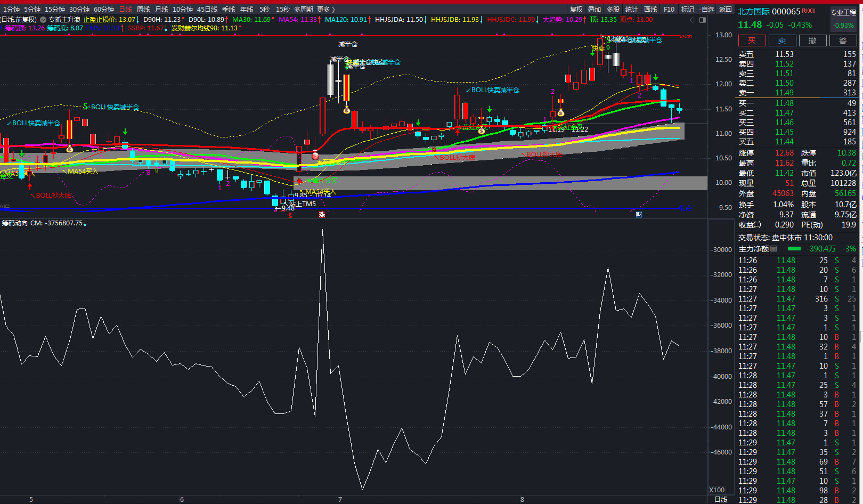Click the red 买 buy button
The height and width of the screenshot is (504, 863).
(x=752, y=40)
